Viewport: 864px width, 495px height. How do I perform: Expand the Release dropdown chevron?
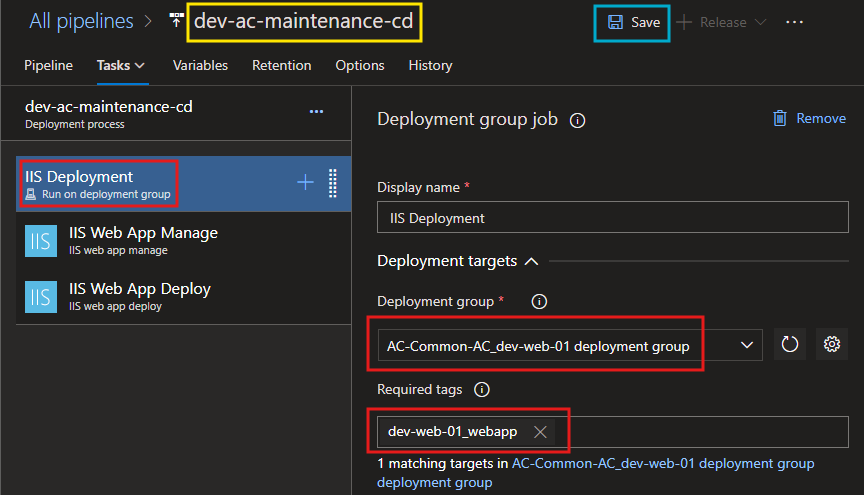point(760,23)
